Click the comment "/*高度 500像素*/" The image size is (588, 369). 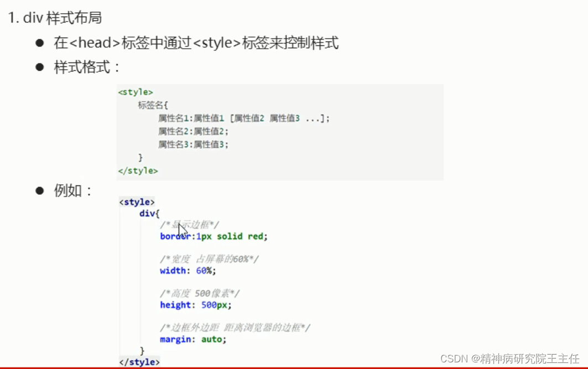200,293
